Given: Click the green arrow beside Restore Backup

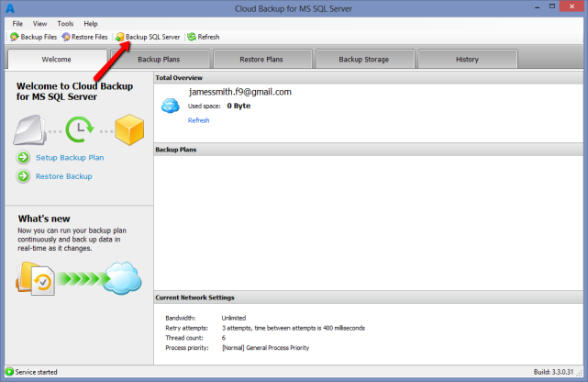Looking at the screenshot, I should (23, 176).
